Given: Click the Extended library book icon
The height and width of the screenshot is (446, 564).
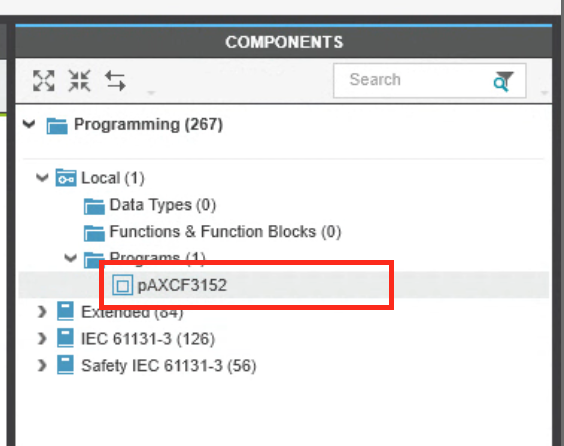Looking at the screenshot, I should (65, 311).
